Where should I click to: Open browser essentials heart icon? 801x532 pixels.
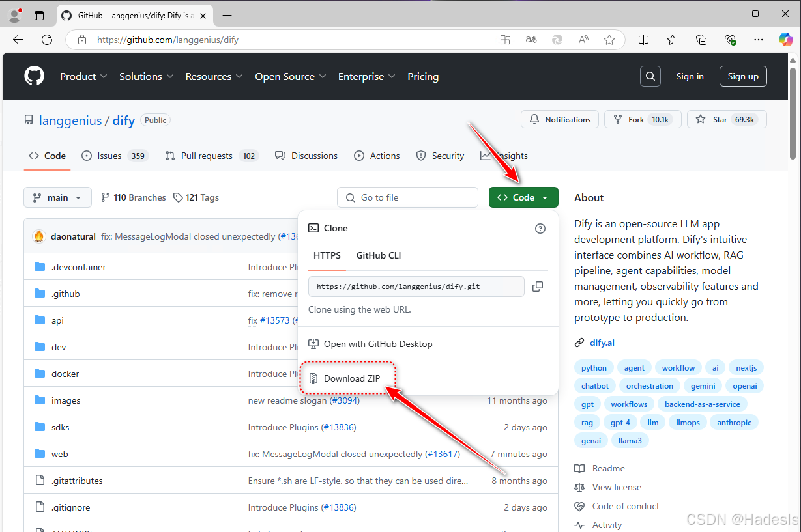point(730,40)
